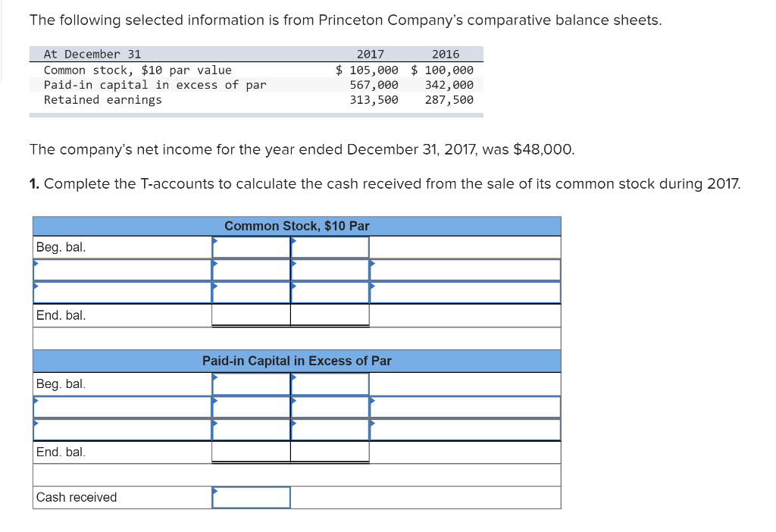Click the End. bal. debit cell in Common Stock

(252, 315)
